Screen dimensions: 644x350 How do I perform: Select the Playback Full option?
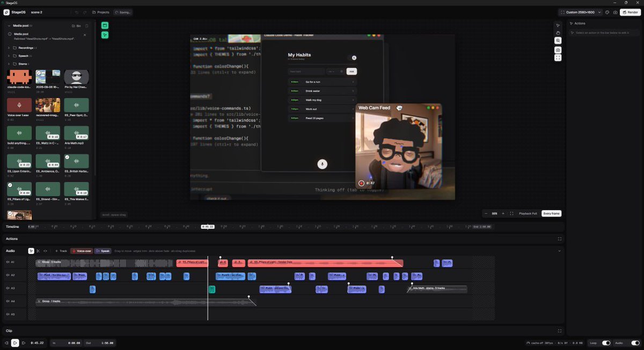(x=528, y=213)
